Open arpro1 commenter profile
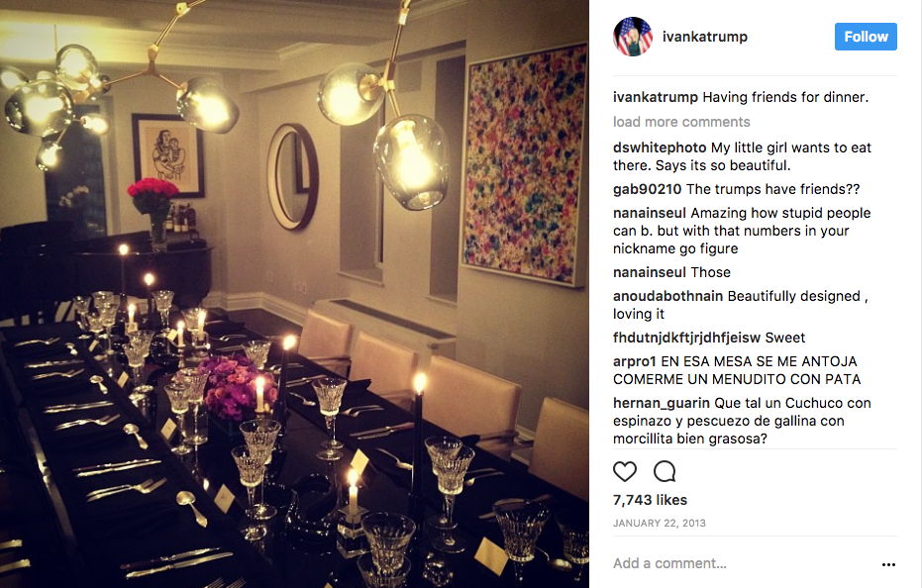 coord(634,361)
